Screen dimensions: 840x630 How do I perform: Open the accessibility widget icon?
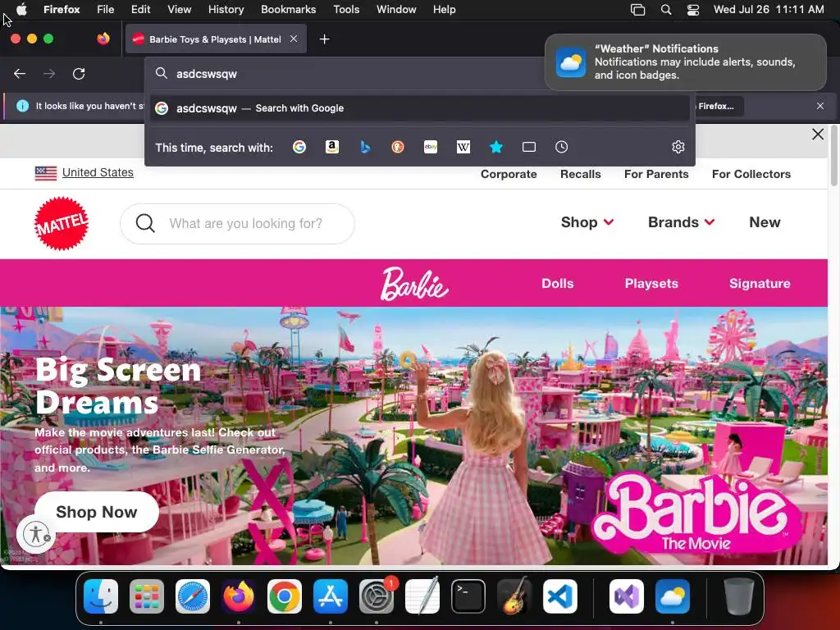pyautogui.click(x=35, y=533)
